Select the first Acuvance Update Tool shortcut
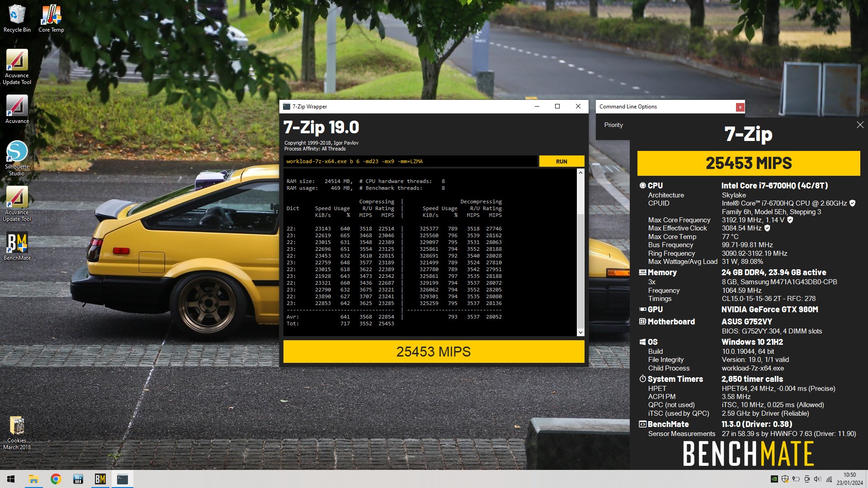 (x=17, y=67)
